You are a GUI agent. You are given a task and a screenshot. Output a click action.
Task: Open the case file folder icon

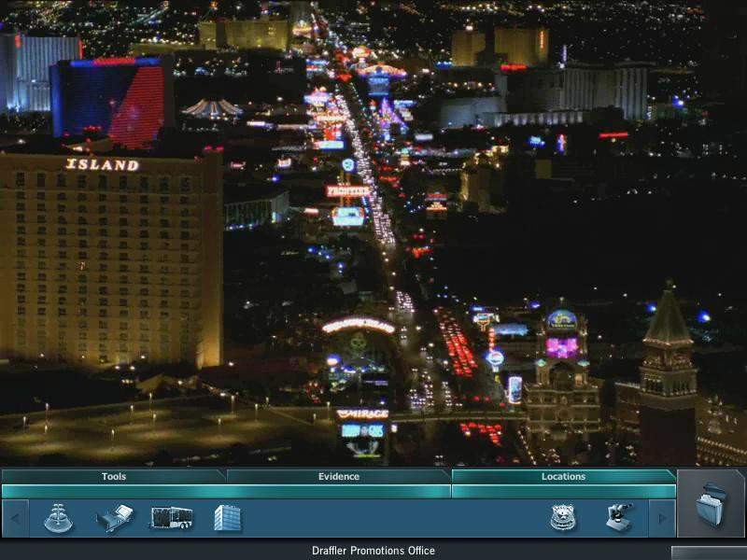(712, 504)
